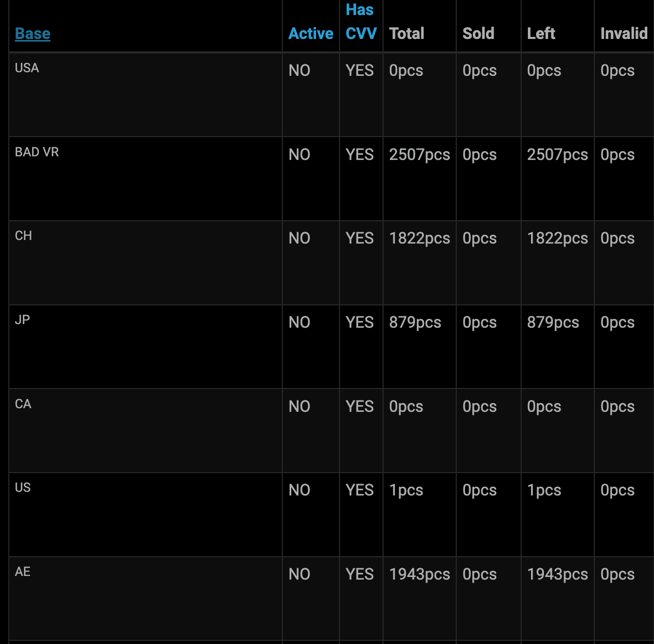Viewport: 654px width, 644px height.
Task: Select the BAD VR base name
Action: (x=37, y=152)
